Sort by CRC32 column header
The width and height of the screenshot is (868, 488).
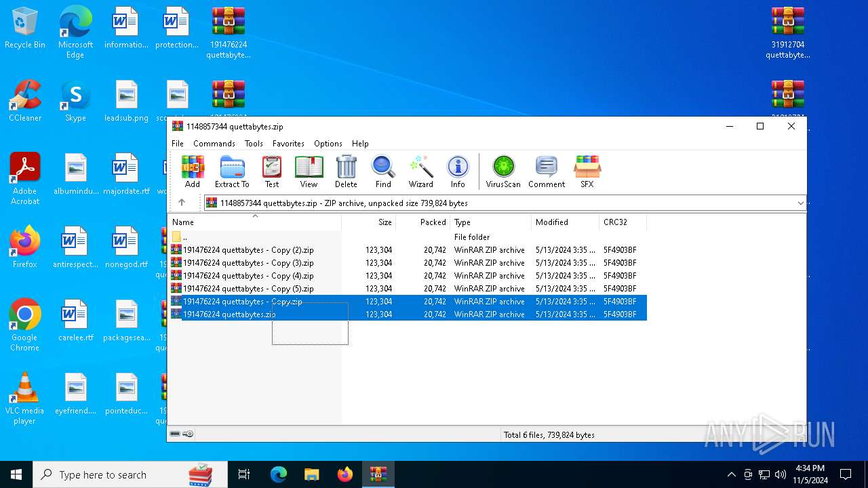(x=623, y=222)
